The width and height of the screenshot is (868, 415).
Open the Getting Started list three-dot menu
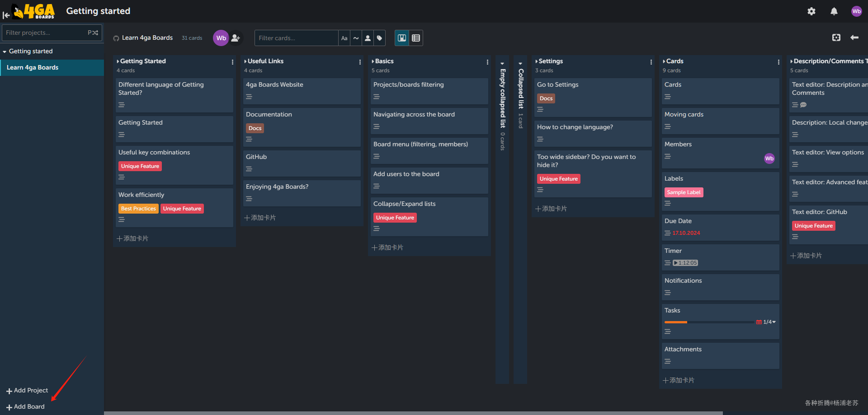point(232,62)
